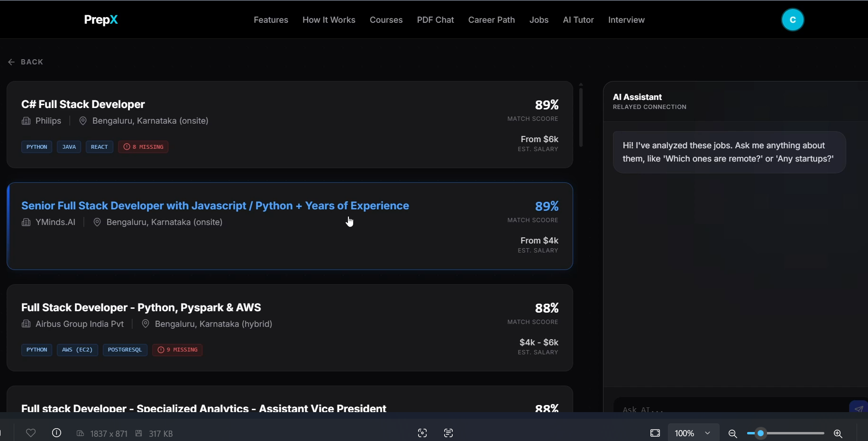Select the JAVA skill tag
868x441 pixels.
69,147
